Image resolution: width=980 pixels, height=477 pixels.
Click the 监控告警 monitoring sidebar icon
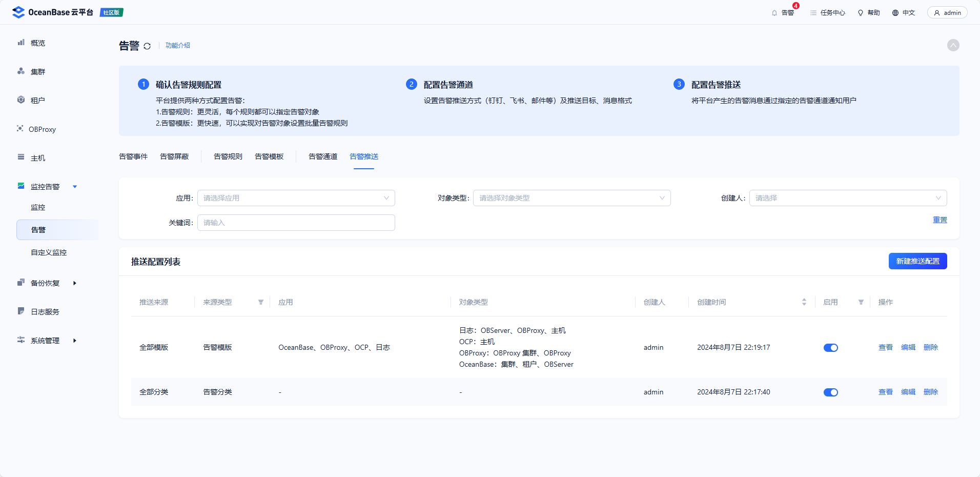(21, 186)
